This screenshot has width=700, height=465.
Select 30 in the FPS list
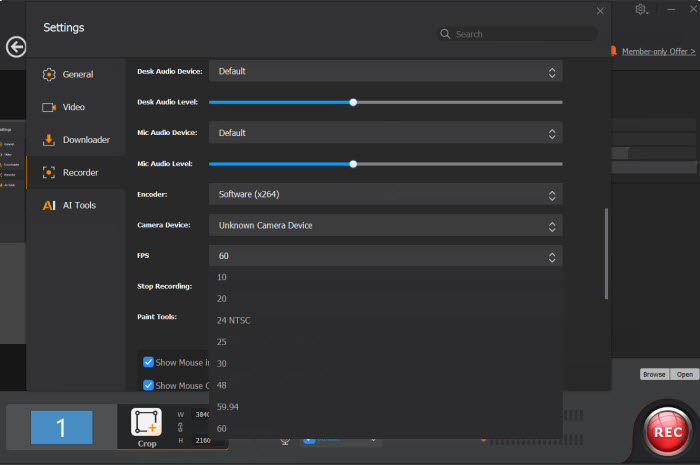tap(386, 364)
